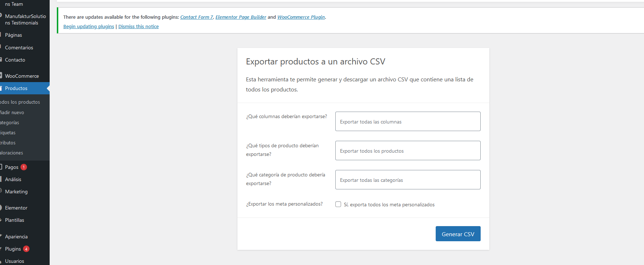This screenshot has width=644, height=265.
Task: Open the Marketing sidebar menu
Action: [x=16, y=192]
